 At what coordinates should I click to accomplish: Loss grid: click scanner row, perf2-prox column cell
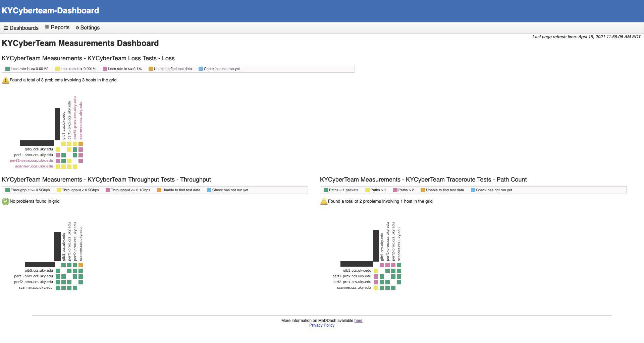tap(75, 166)
